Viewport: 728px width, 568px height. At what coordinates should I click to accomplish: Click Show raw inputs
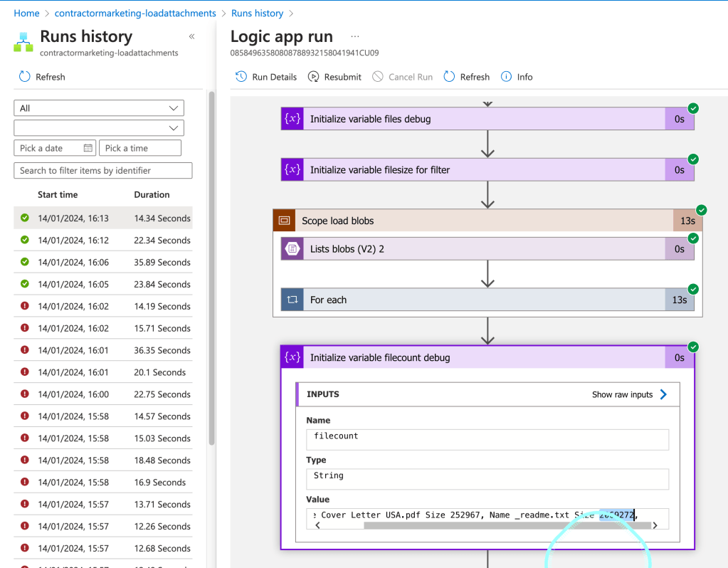coord(622,394)
